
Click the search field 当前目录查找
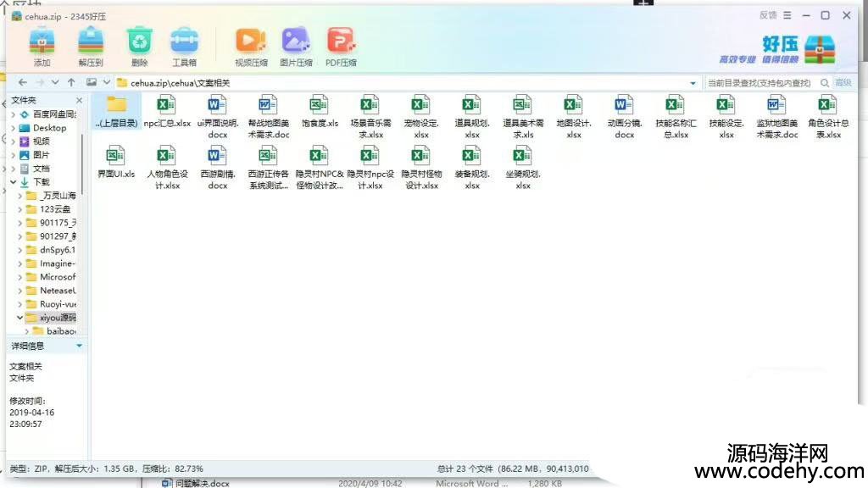(x=760, y=83)
